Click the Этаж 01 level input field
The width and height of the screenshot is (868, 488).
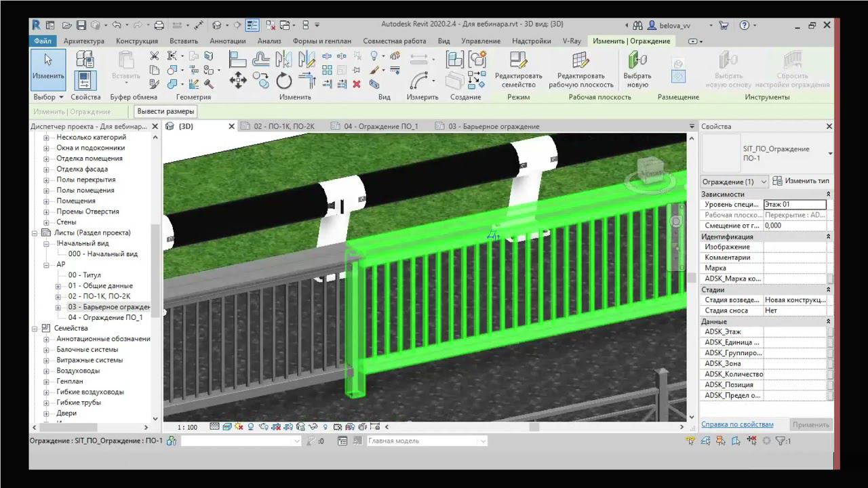click(x=794, y=204)
